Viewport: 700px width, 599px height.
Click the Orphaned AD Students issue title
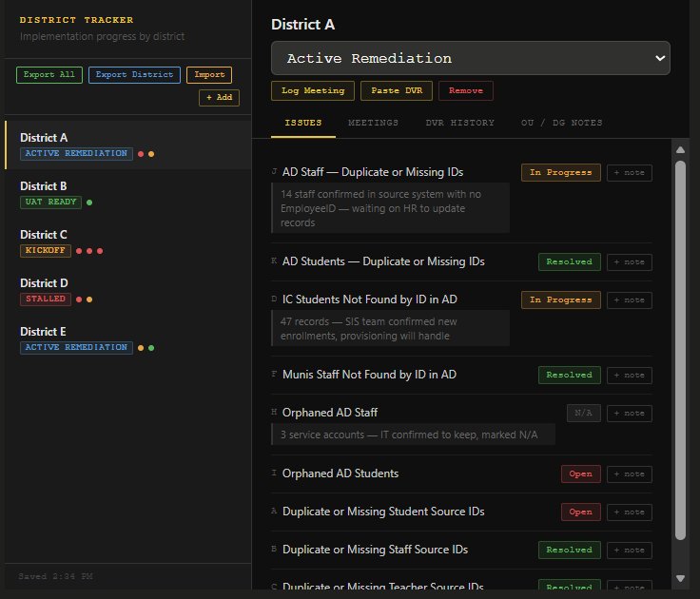tap(340, 473)
